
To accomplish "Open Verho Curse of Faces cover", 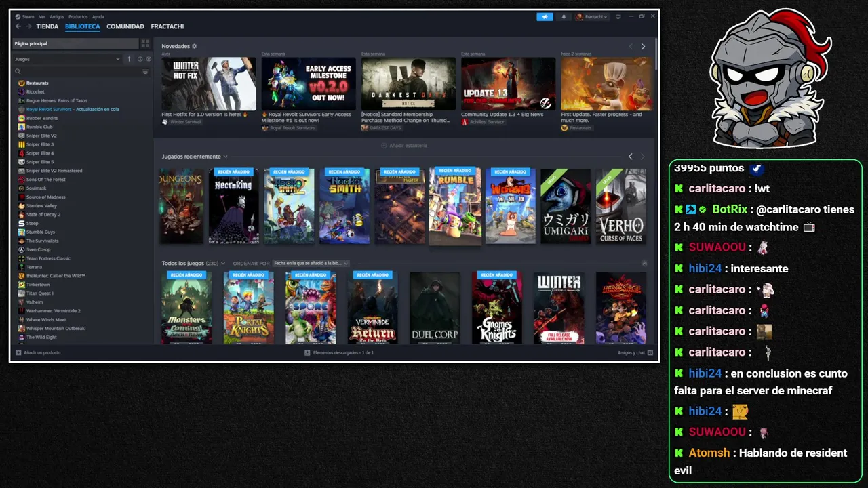I will point(621,206).
